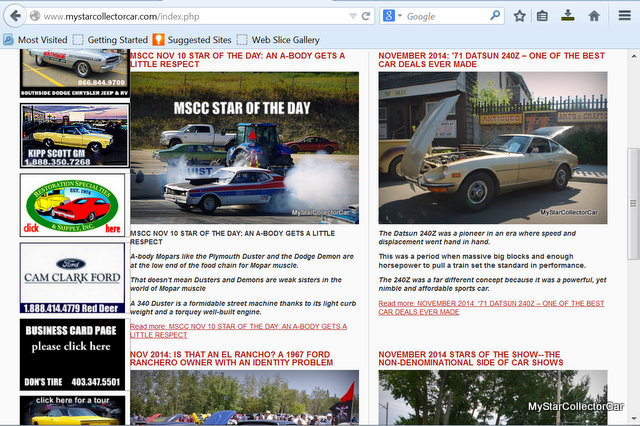Go back with the browser back arrow

[x=15, y=16]
